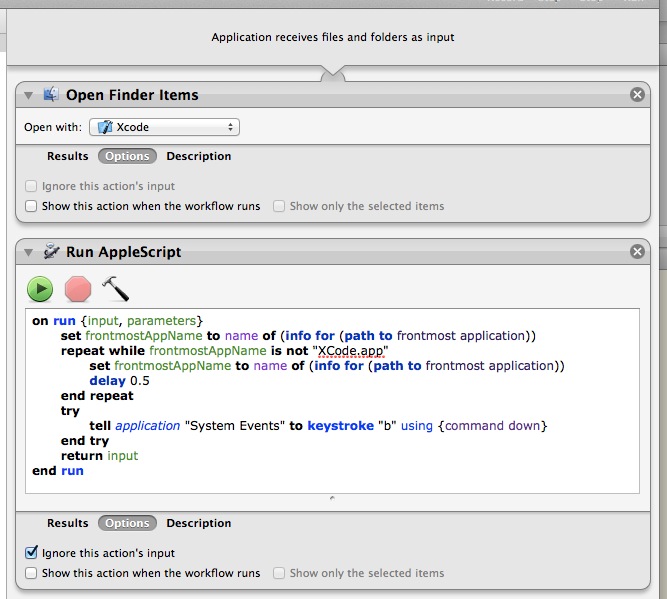
Task: Click the 'end run' line in script
Action: pos(58,471)
